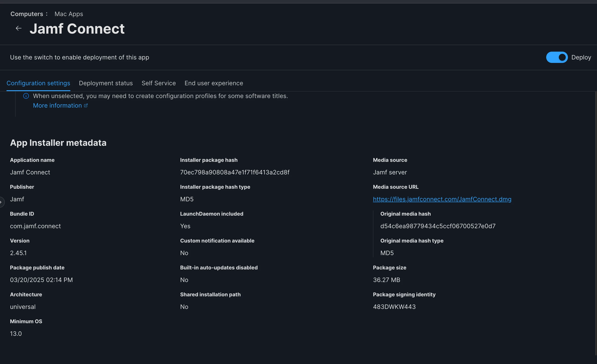Expand the collapsed sidebar chevron on left edge

tap(1, 202)
